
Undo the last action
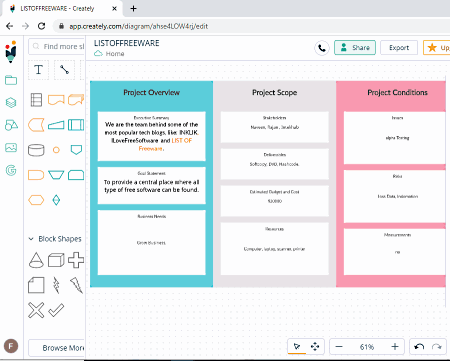[x=419, y=347]
